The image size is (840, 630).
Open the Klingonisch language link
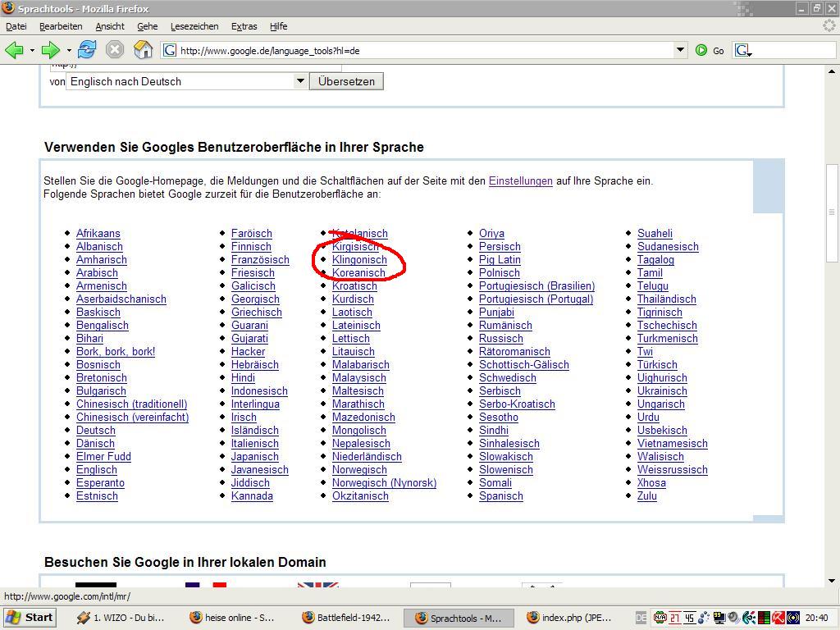point(359,260)
